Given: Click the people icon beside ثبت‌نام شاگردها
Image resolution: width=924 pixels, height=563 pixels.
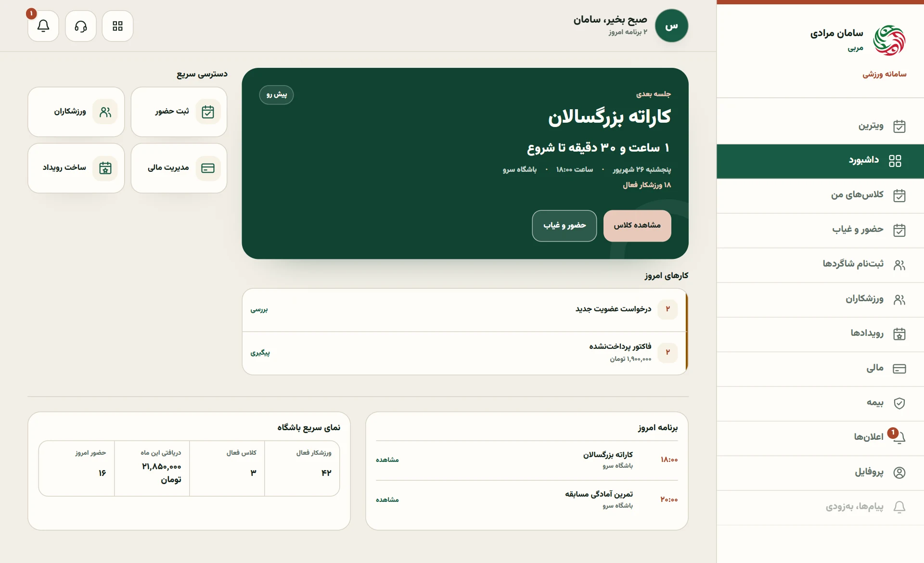Looking at the screenshot, I should point(899,265).
